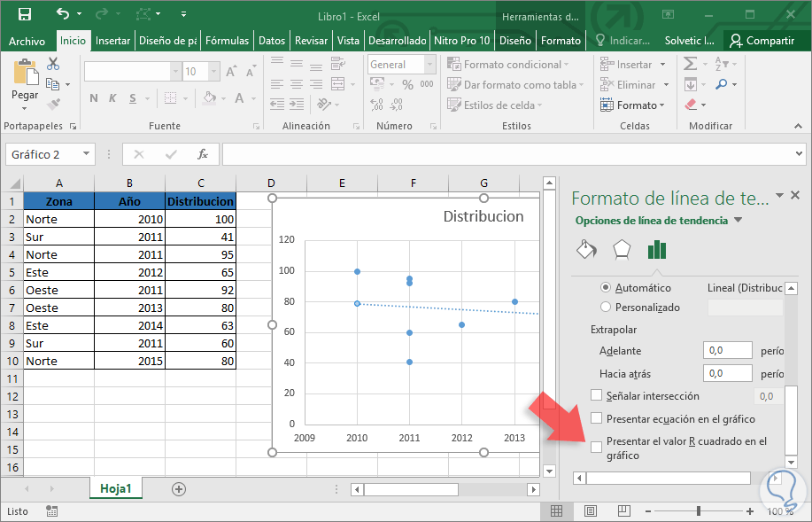Image resolution: width=812 pixels, height=522 pixels.
Task: Switch to the Insertar ribbon tab
Action: point(112,41)
